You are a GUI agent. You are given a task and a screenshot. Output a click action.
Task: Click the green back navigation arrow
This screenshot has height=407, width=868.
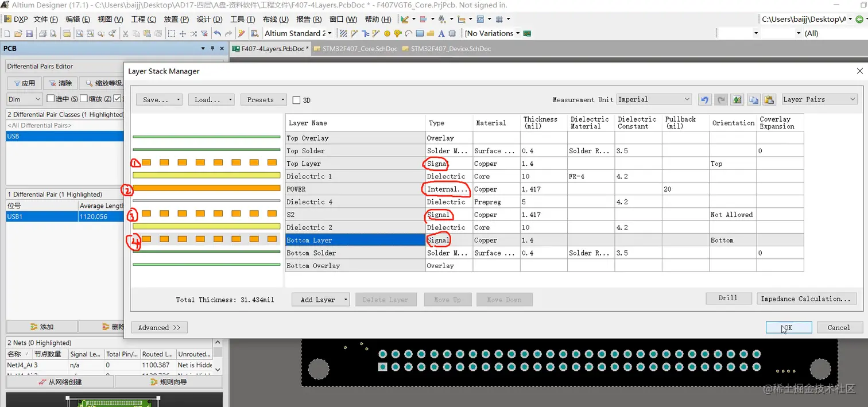(x=859, y=19)
